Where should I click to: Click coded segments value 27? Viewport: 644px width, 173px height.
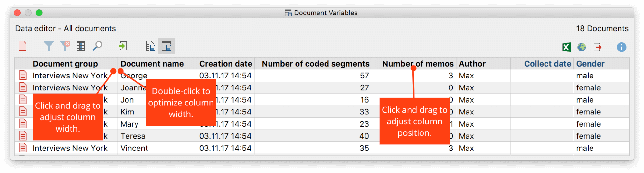[364, 87]
